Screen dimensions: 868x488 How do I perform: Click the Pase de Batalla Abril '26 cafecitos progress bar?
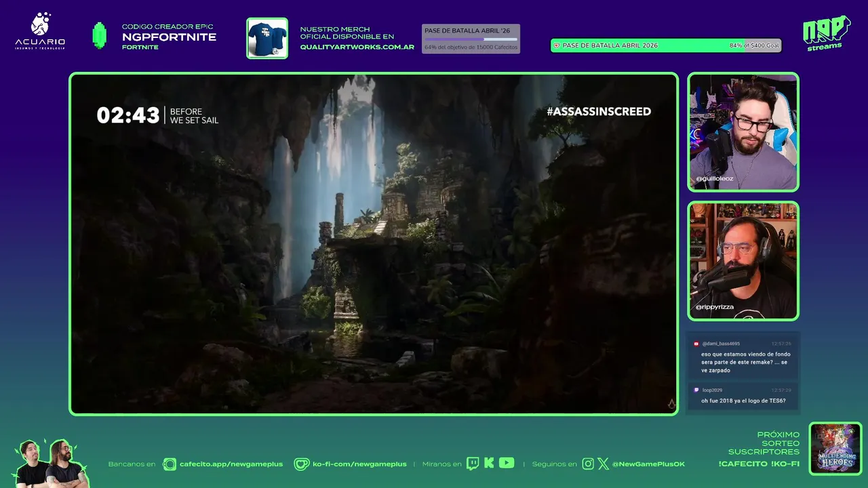(471, 39)
